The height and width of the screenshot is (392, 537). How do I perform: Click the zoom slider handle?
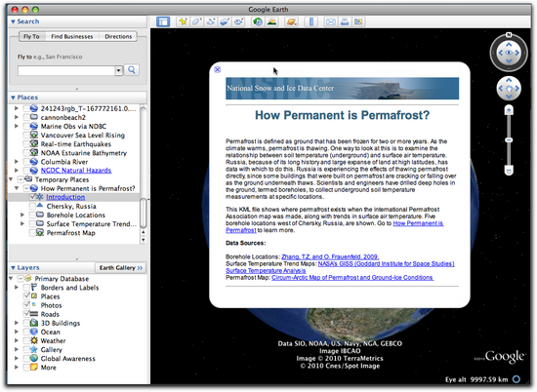[509, 139]
